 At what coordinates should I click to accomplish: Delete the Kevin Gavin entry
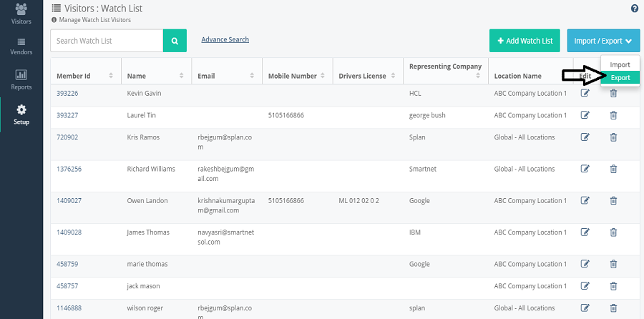pyautogui.click(x=613, y=93)
